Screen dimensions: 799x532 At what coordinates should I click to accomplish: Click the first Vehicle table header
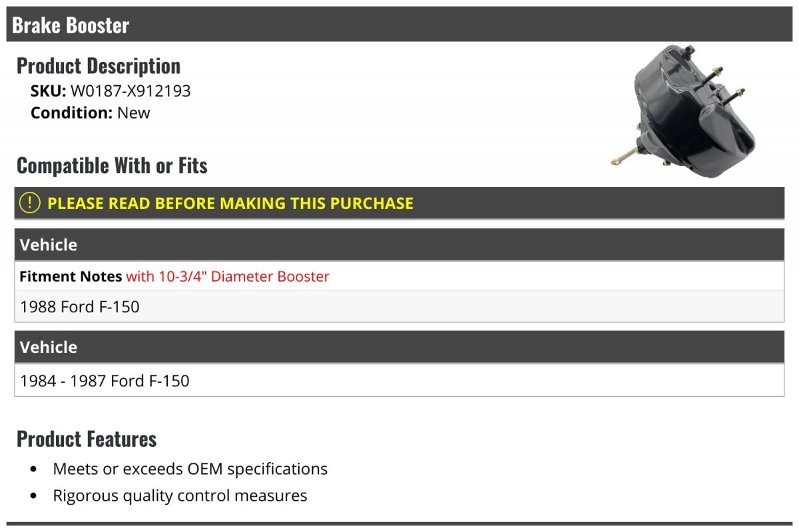click(x=400, y=244)
